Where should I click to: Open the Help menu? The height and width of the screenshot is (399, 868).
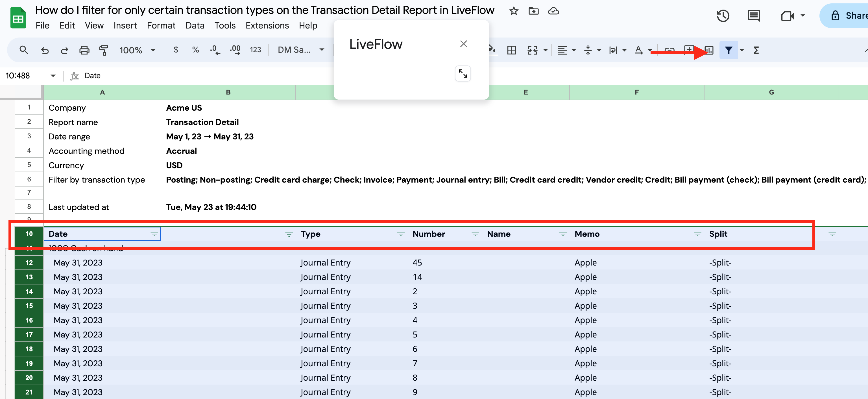click(x=308, y=26)
